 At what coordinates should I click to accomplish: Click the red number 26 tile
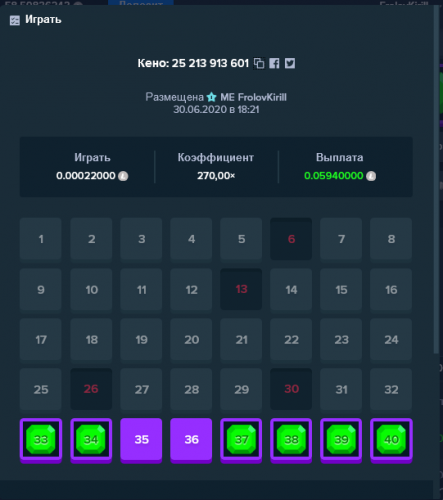pyautogui.click(x=91, y=389)
